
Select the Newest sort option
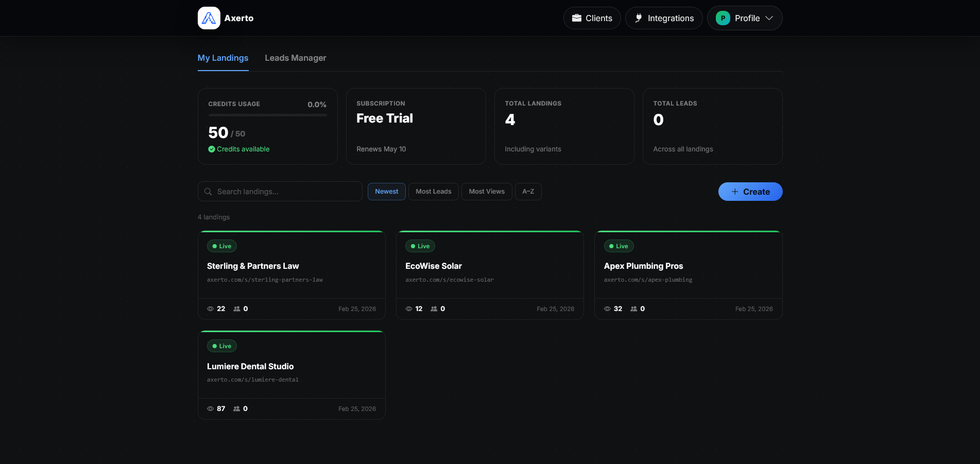click(x=386, y=192)
